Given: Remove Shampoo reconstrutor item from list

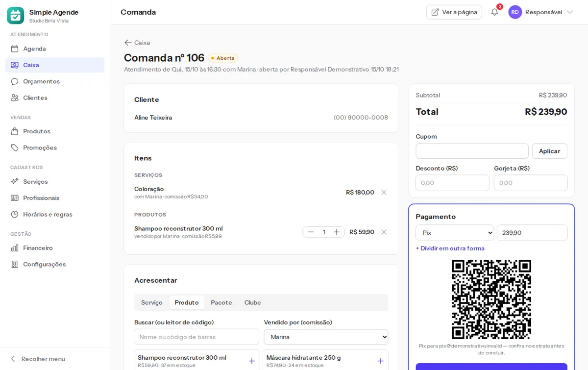Looking at the screenshot, I should click(x=384, y=232).
